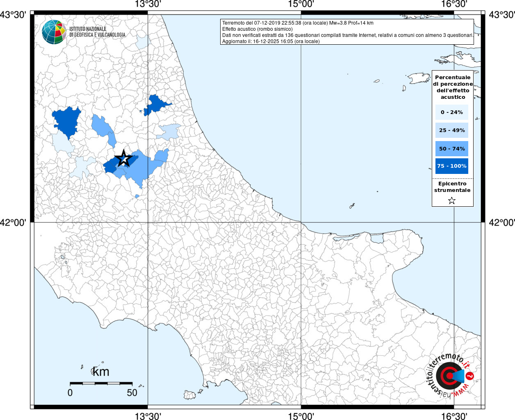Viewport: 515px width, 420px height.
Task: Select the 50 - 74% legend swatch
Action: coord(452,148)
